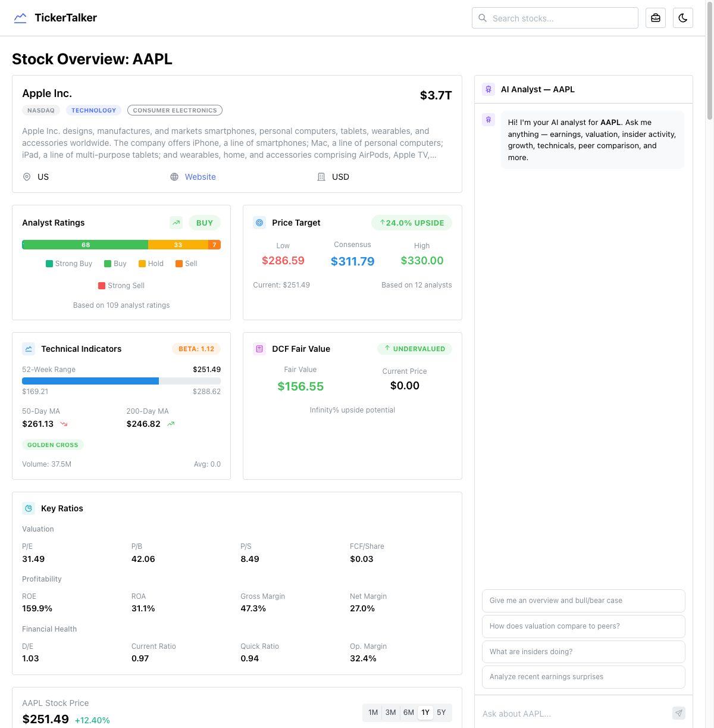Click the trending arrow icon beside BUY badge

(176, 223)
